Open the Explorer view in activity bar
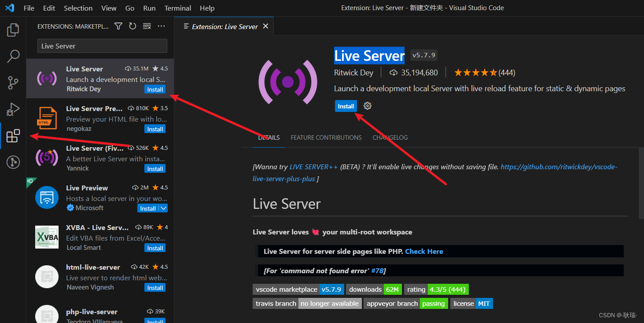Image resolution: width=644 pixels, height=323 pixels. point(13,30)
